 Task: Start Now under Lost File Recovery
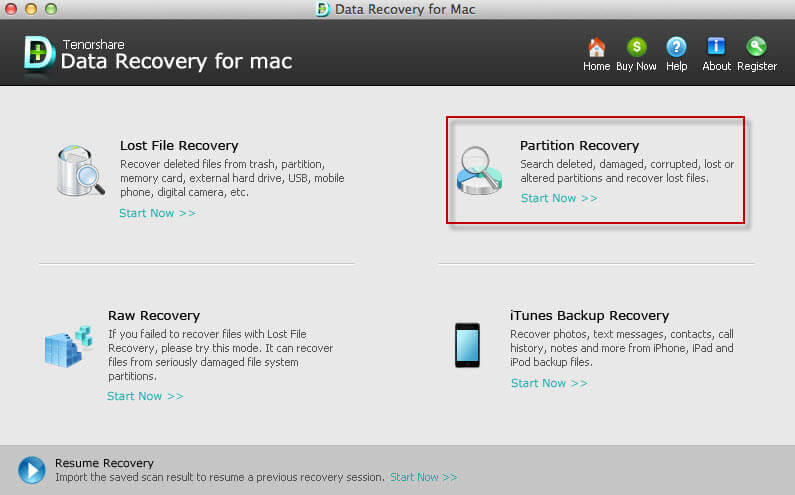point(157,213)
